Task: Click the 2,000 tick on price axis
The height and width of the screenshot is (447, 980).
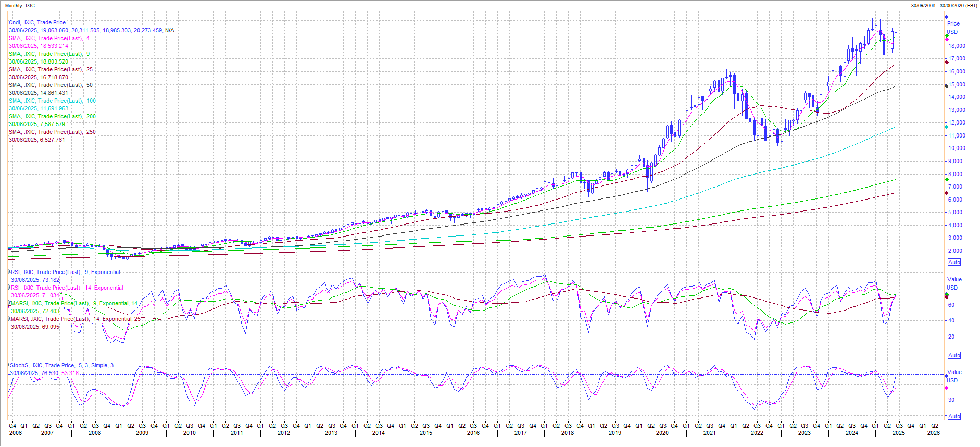Action: (955, 251)
